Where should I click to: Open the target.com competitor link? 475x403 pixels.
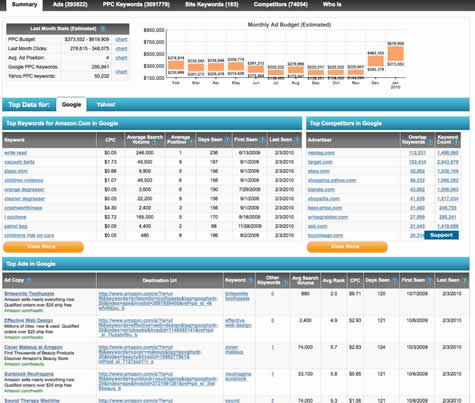tap(320, 162)
